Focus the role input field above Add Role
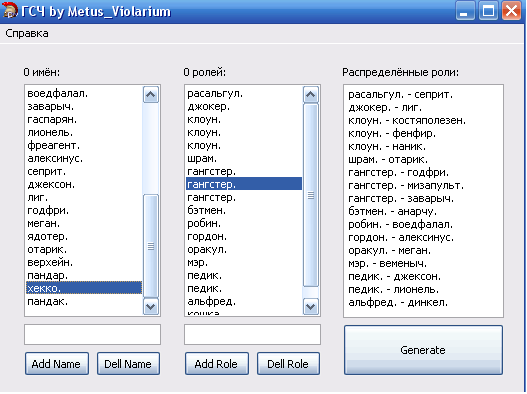The image size is (527, 394). [x=252, y=334]
